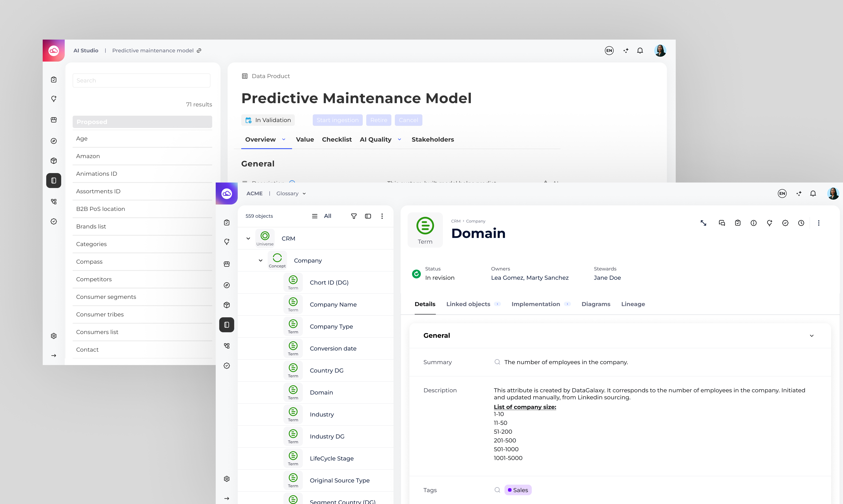Click the check badge icon in AI Studio sidebar
Image resolution: width=843 pixels, height=504 pixels.
tap(54, 221)
